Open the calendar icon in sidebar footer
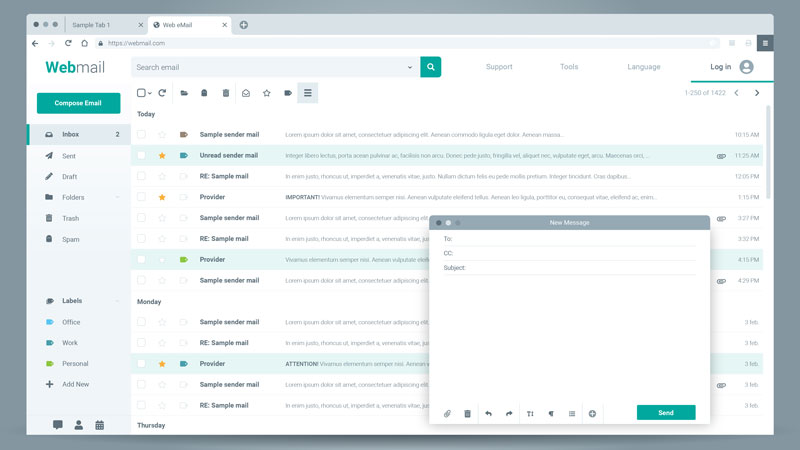 (100, 425)
